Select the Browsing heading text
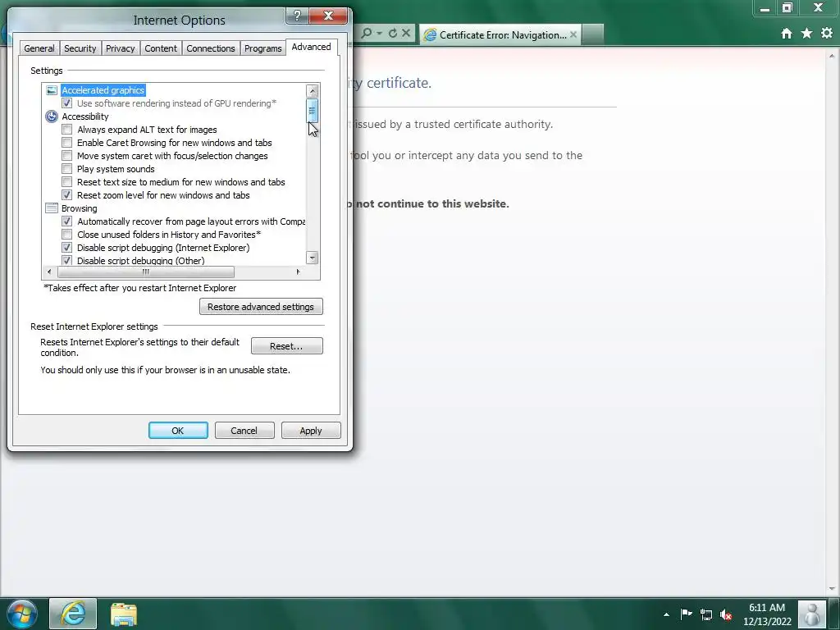The height and width of the screenshot is (630, 840). [80, 208]
